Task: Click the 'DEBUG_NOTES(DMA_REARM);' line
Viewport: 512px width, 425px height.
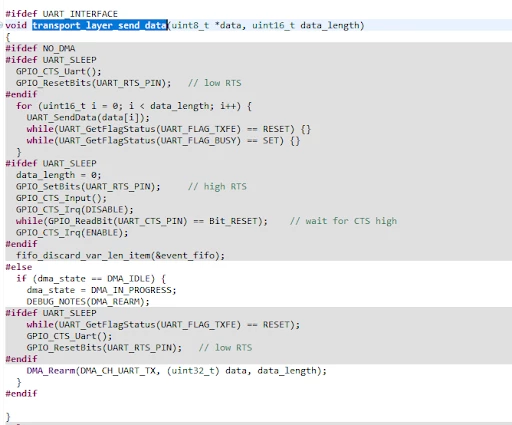Action: 88,302
